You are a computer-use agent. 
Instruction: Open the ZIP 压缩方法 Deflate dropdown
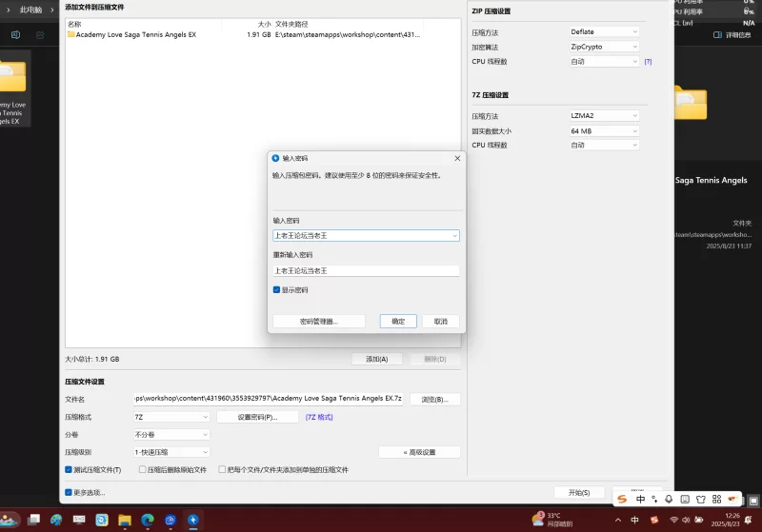click(x=604, y=31)
